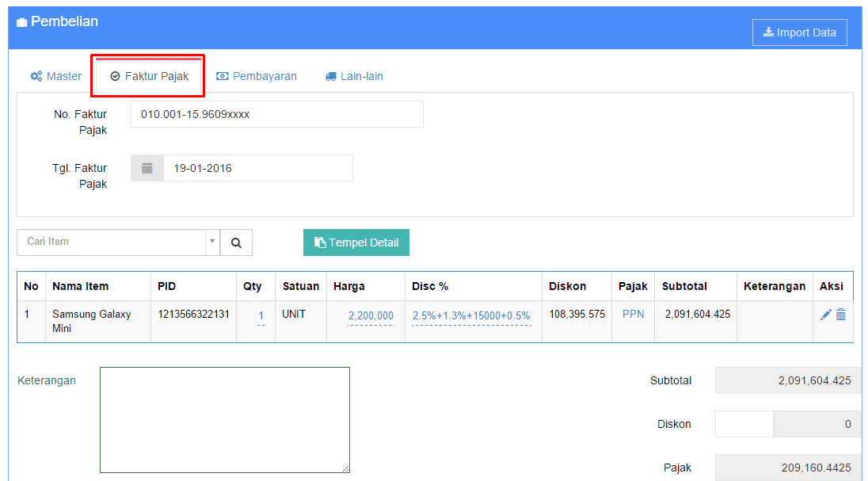Click the Tempel Detail button

pos(356,242)
